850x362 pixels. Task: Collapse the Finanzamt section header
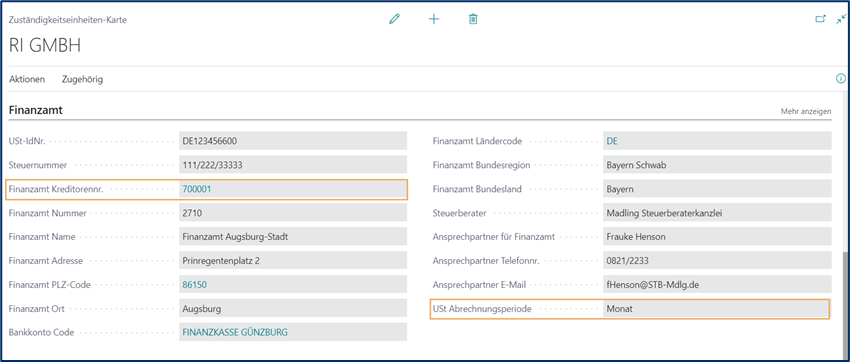tap(36, 111)
